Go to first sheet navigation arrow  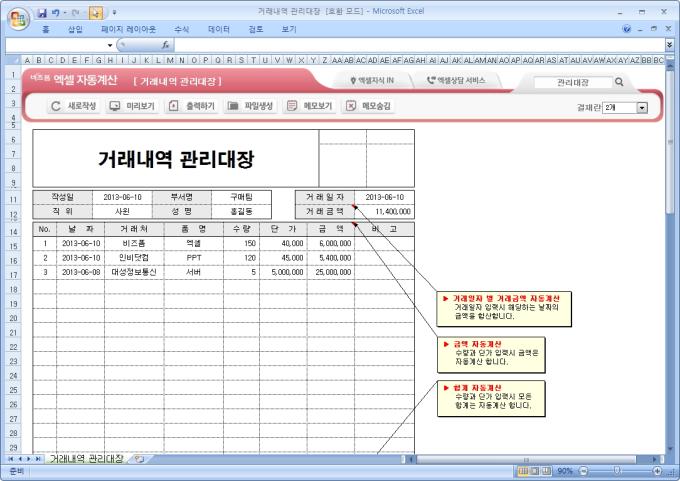click(x=10, y=459)
